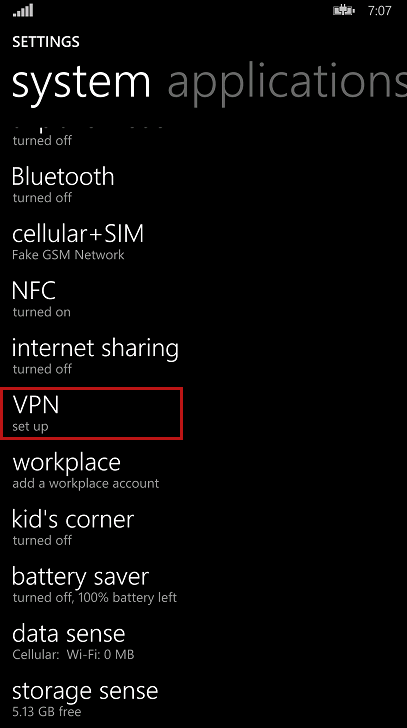Open the VPN set up entry

click(91, 414)
